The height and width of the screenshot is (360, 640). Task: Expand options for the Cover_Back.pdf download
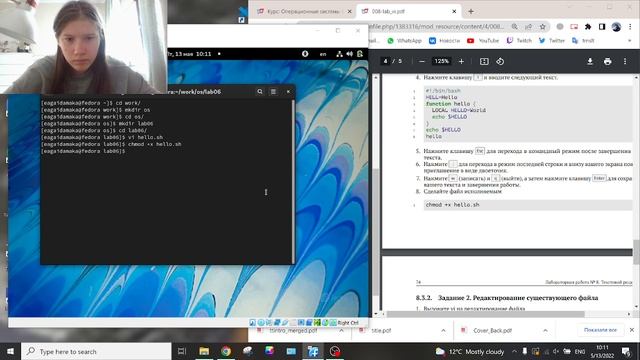coord(545,330)
